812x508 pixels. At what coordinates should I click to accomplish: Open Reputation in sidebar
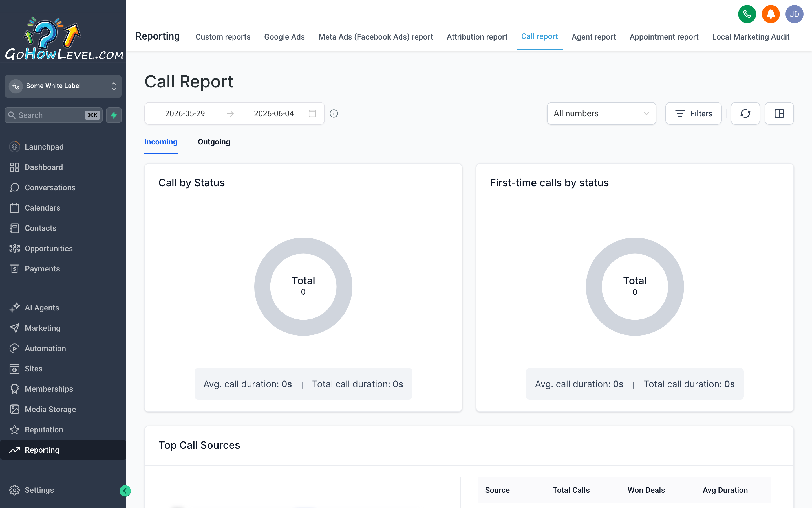[x=63, y=430]
